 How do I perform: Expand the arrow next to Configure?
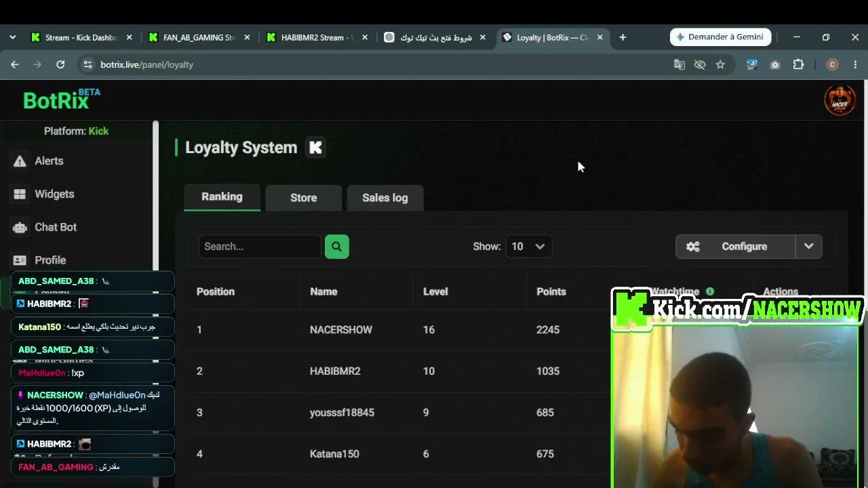click(809, 247)
